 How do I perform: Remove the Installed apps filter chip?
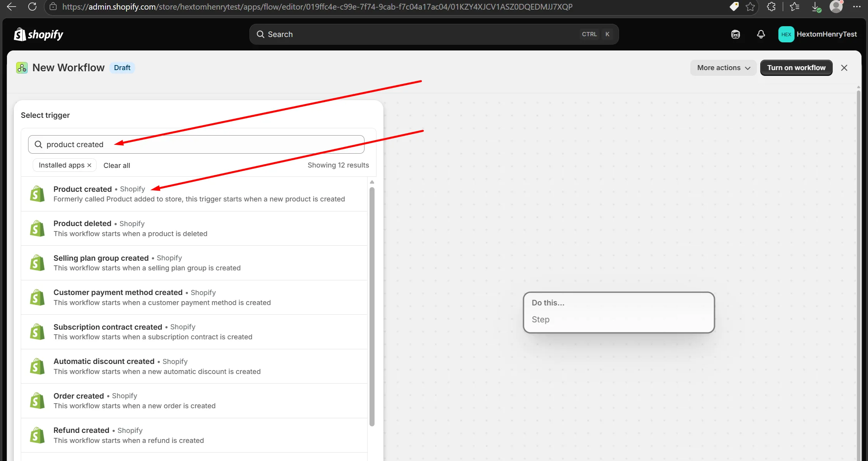click(89, 165)
